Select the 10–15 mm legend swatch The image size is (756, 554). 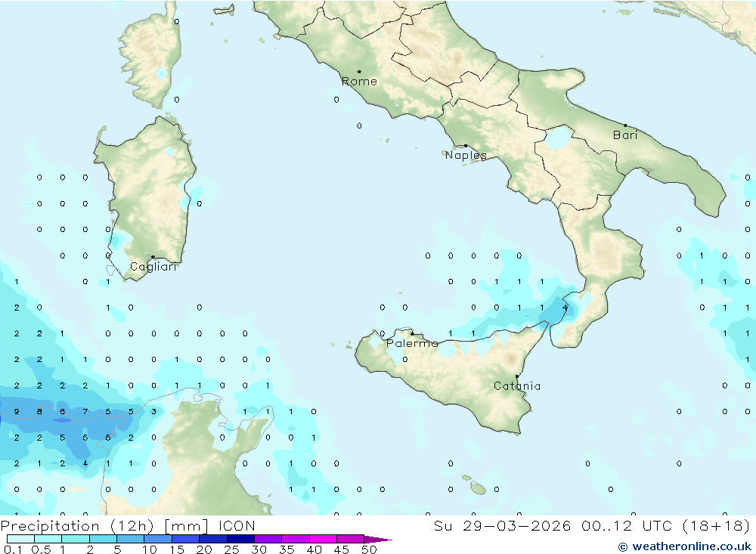(158, 539)
